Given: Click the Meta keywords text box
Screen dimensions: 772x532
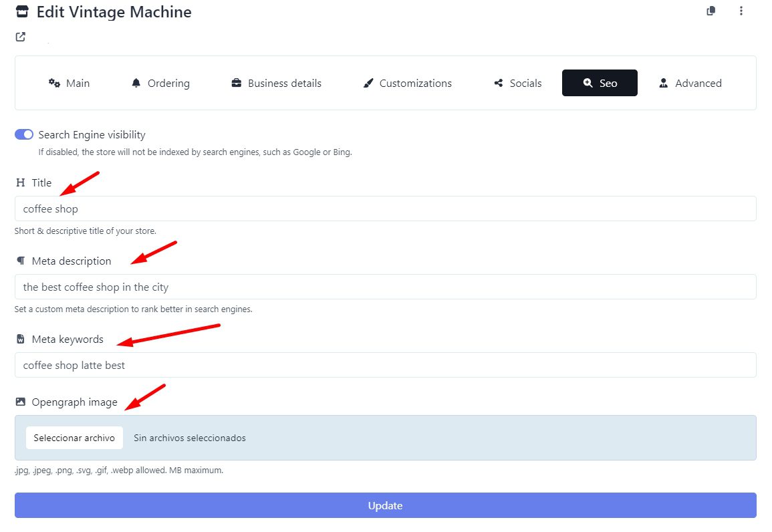Looking at the screenshot, I should pyautogui.click(x=385, y=365).
